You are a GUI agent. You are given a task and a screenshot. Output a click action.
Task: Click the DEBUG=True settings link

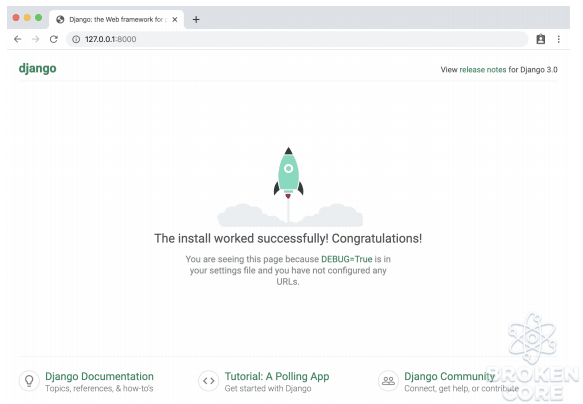pos(347,259)
